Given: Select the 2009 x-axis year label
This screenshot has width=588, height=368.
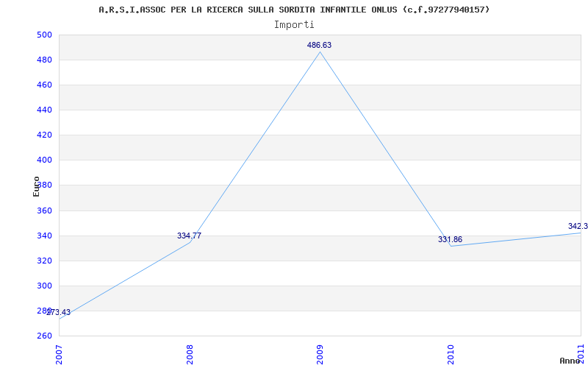Looking at the screenshot, I should click(320, 355).
